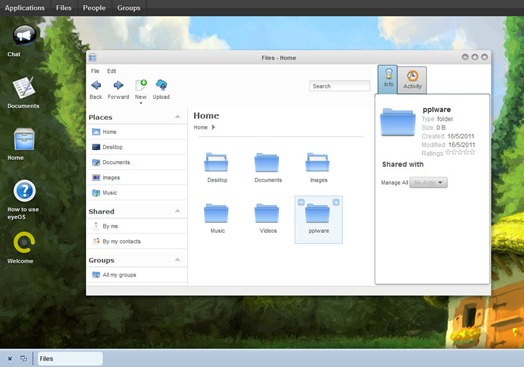The height and width of the screenshot is (367, 524).
Task: Select Images in Places sidebar
Action: [x=137, y=177]
